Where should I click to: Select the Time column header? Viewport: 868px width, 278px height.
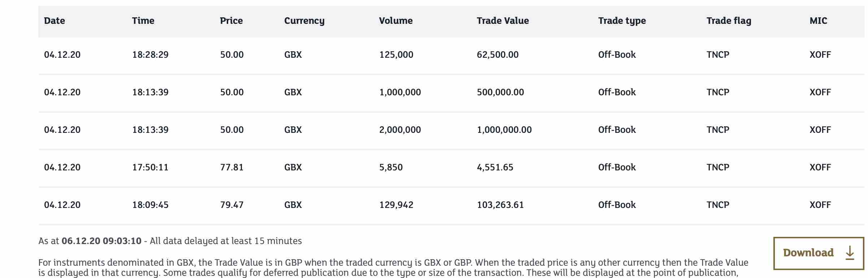tap(143, 21)
